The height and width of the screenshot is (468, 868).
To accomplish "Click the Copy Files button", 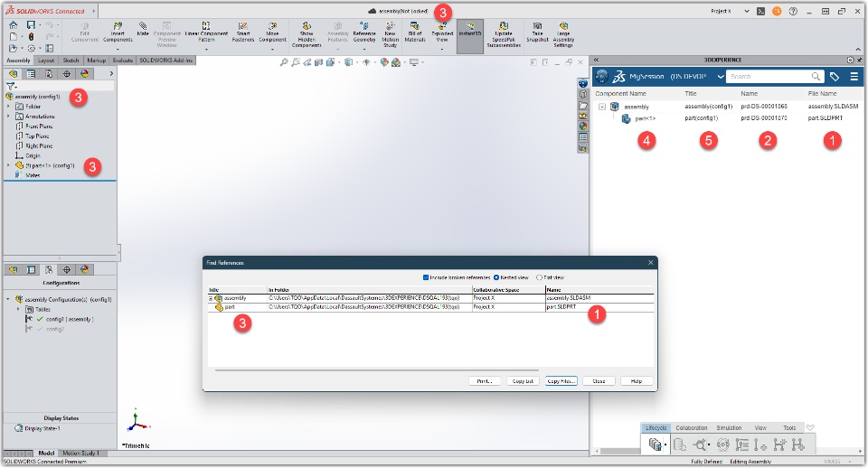I will (x=561, y=381).
